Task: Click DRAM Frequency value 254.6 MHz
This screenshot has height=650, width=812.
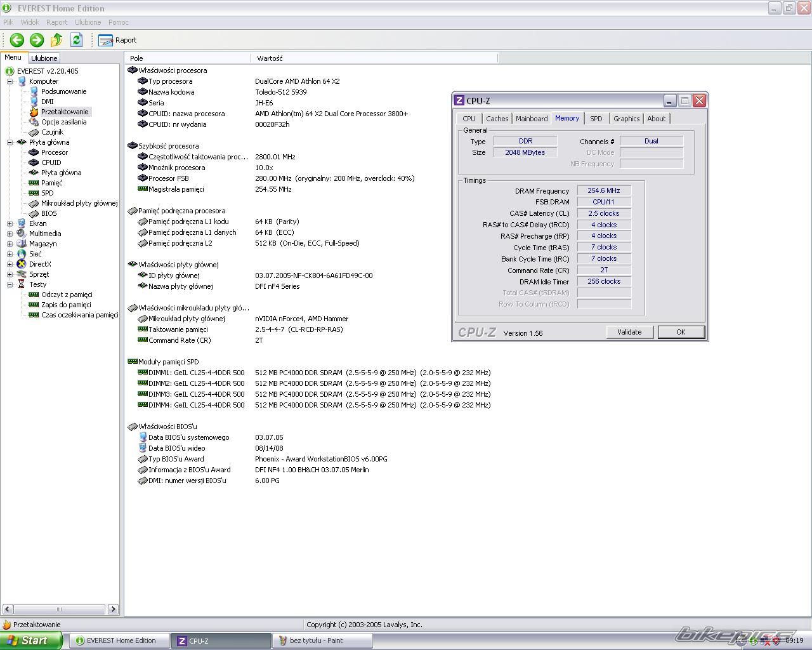Action: (604, 190)
